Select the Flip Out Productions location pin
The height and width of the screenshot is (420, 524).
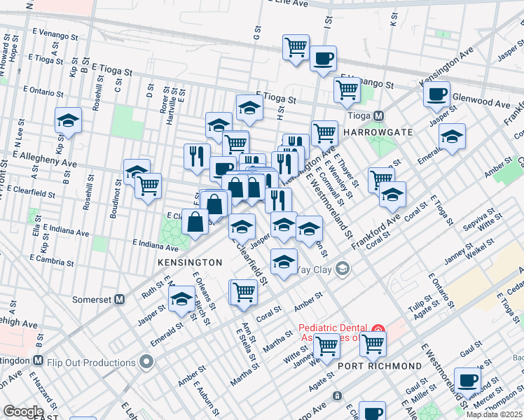pyautogui.click(x=146, y=363)
